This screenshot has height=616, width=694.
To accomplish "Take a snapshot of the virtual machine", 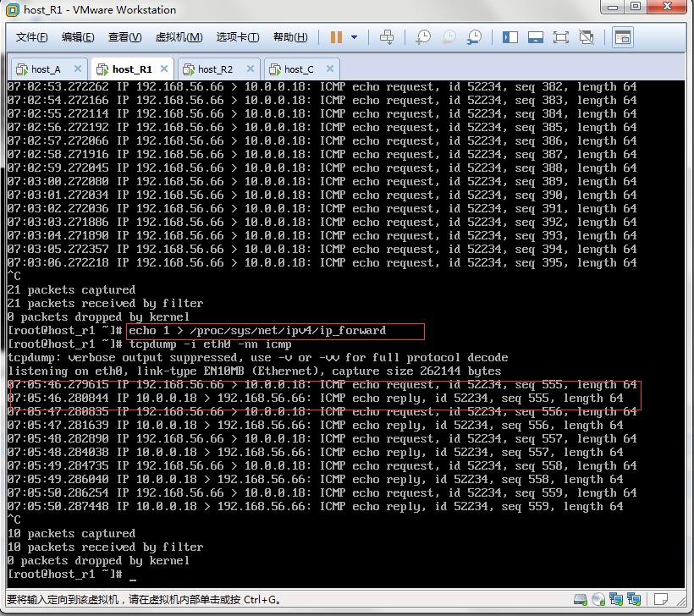I will [x=422, y=37].
